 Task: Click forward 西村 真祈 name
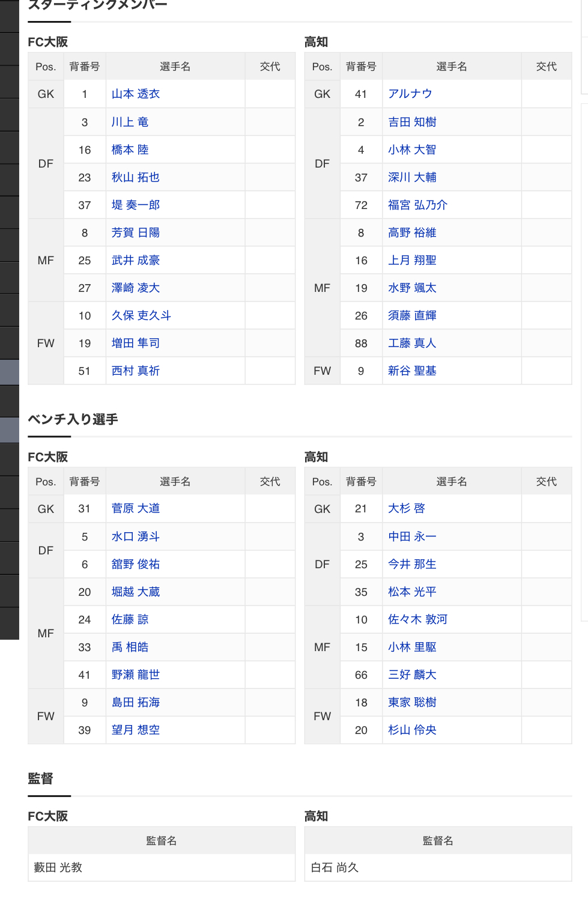(x=136, y=371)
